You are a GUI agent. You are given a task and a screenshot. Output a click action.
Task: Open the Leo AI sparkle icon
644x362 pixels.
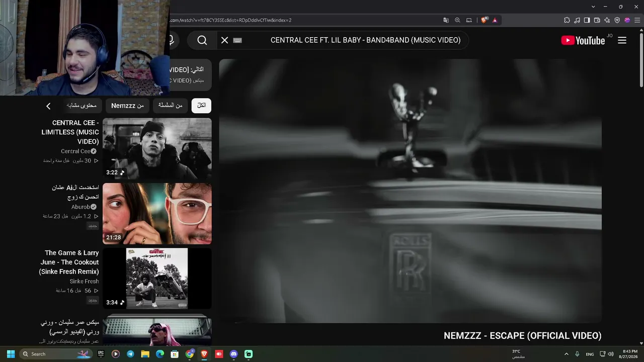(x=607, y=20)
